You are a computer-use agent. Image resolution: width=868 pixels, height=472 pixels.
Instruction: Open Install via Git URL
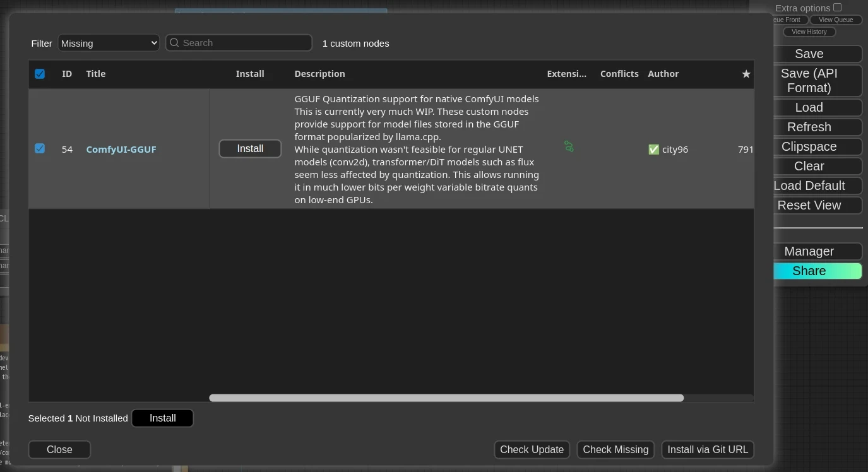708,450
